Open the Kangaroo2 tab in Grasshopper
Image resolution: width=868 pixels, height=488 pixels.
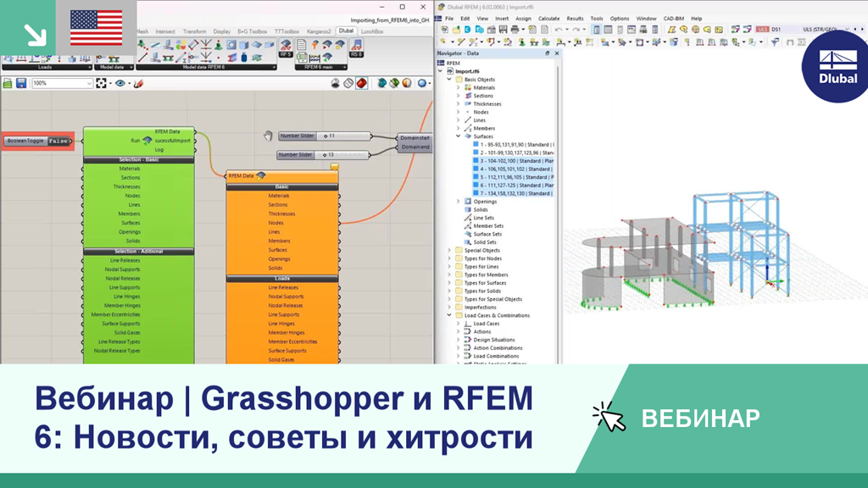[319, 31]
